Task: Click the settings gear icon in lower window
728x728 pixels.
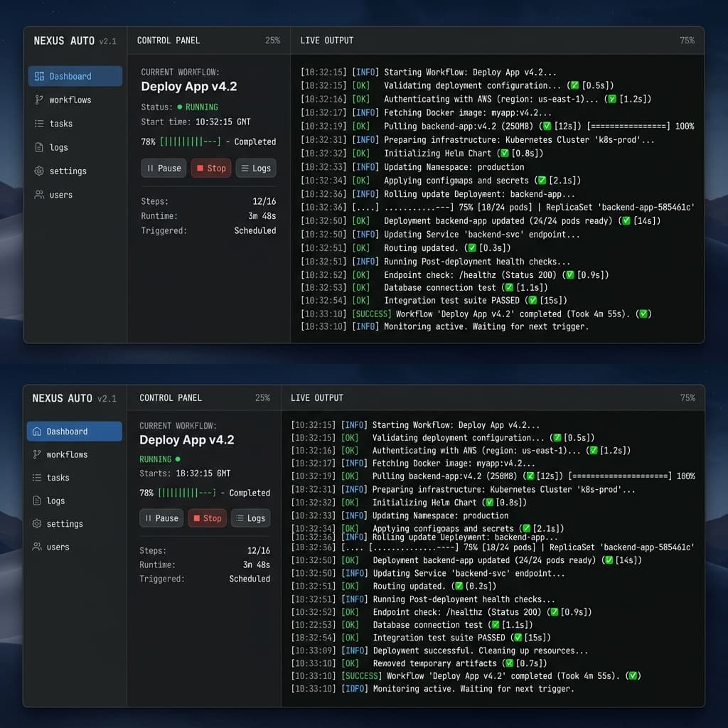Action: point(37,524)
